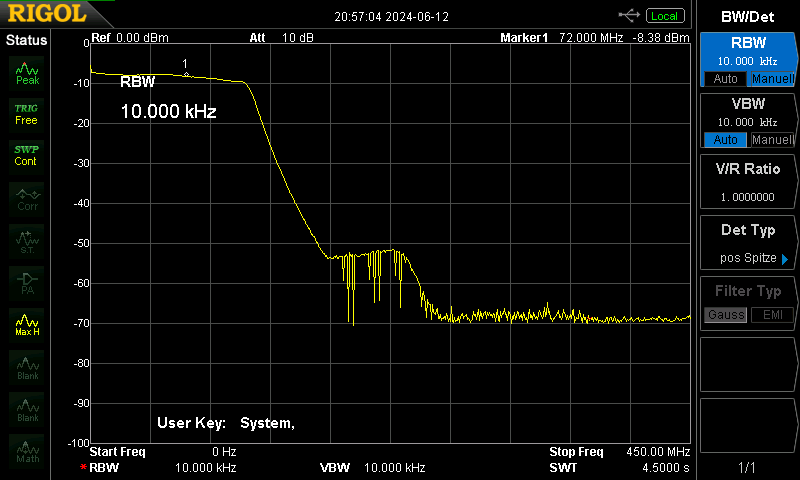
Task: Click the PA preamplifier icon
Action: 27,283
